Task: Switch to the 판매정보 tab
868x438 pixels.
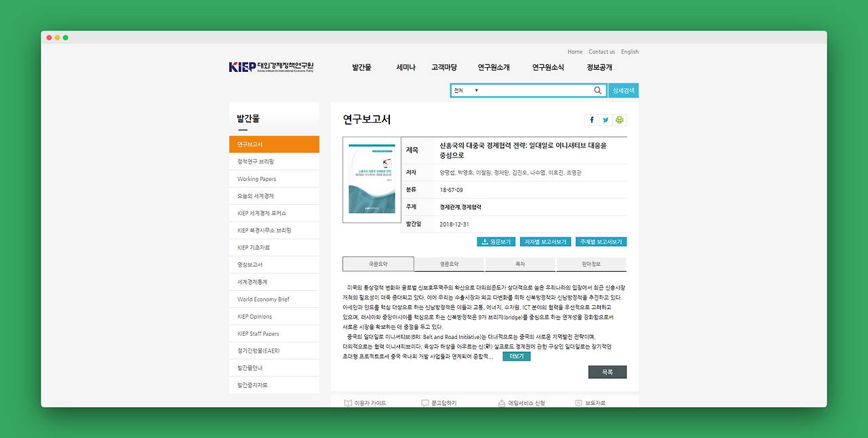Action: [x=591, y=264]
